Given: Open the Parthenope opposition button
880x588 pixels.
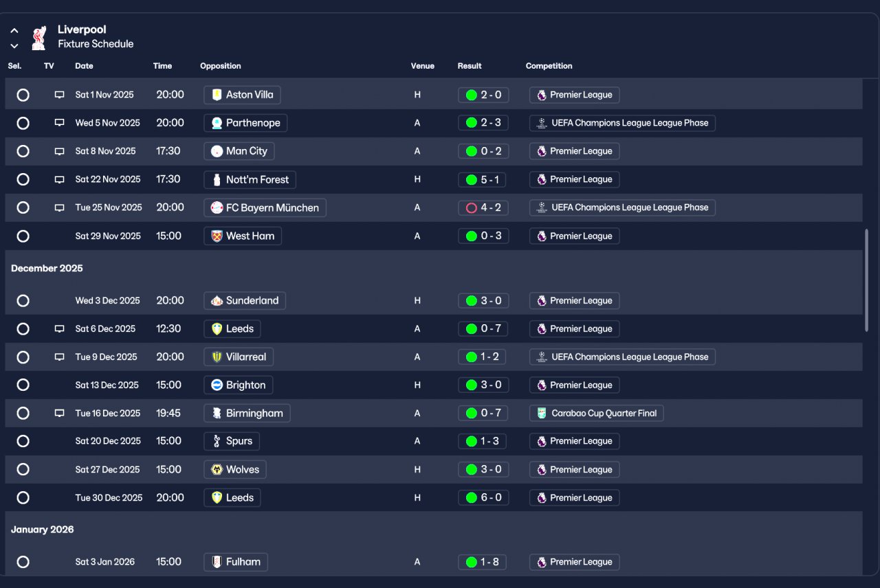Looking at the screenshot, I should tap(245, 123).
